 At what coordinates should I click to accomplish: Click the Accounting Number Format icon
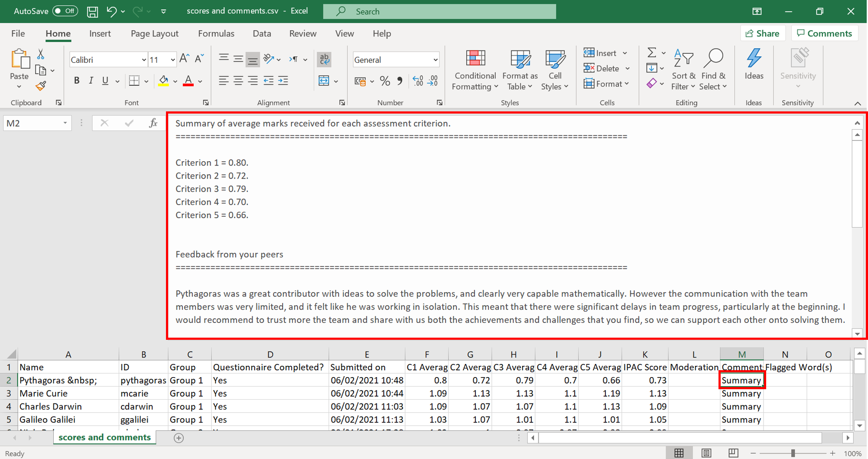coord(360,81)
